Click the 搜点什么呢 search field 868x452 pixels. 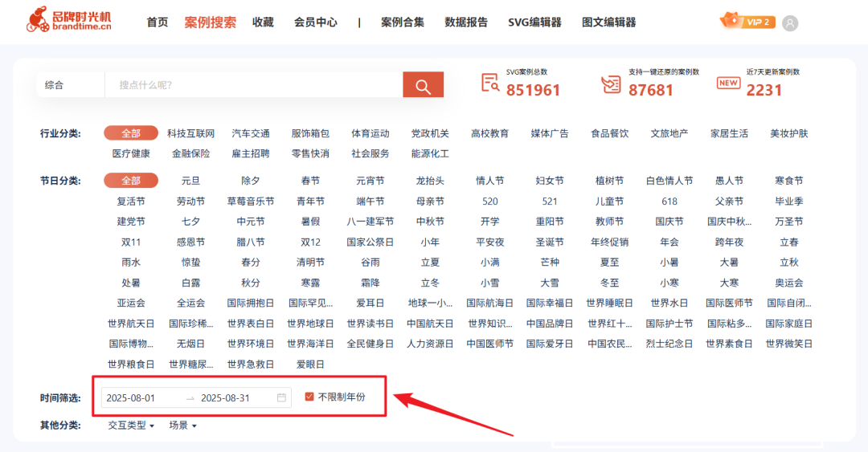(x=254, y=84)
